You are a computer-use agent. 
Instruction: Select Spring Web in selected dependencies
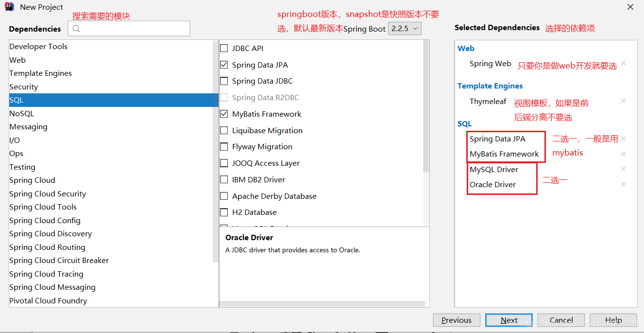[490, 63]
